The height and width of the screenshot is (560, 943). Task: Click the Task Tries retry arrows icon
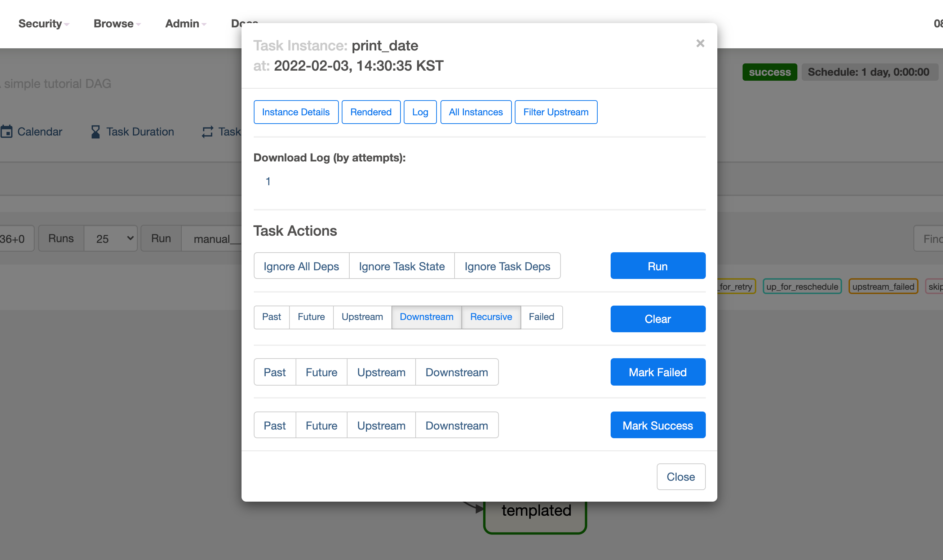point(207,132)
